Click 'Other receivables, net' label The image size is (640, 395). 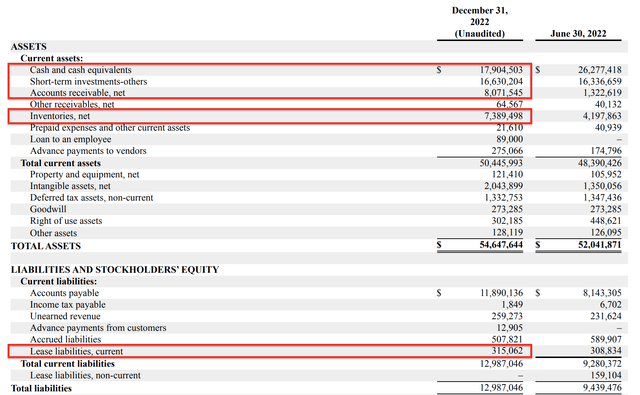[72, 104]
